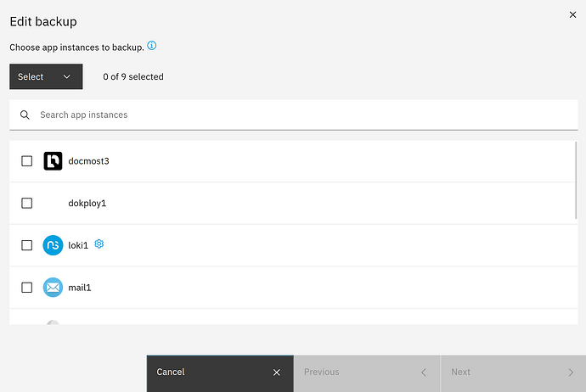586x392 pixels.
Task: Click the mail1 envelope icon
Action: (53, 288)
